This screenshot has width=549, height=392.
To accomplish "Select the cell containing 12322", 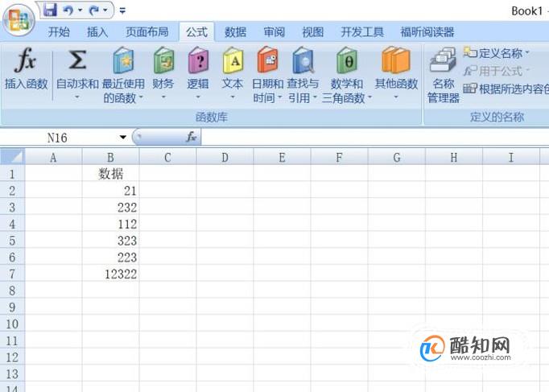I will click(x=110, y=274).
